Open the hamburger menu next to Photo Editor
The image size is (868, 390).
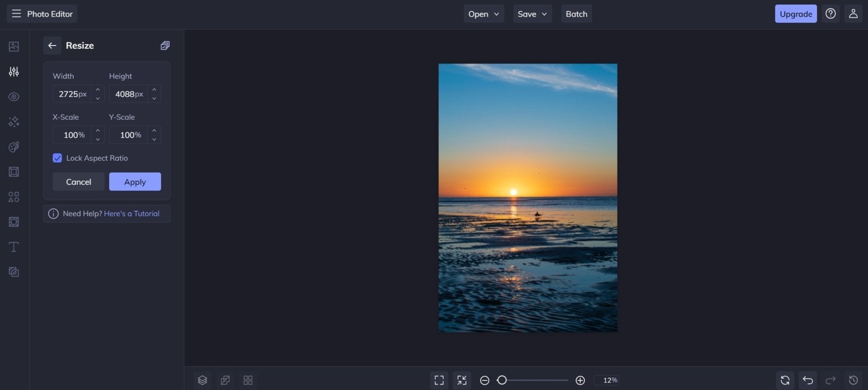17,13
